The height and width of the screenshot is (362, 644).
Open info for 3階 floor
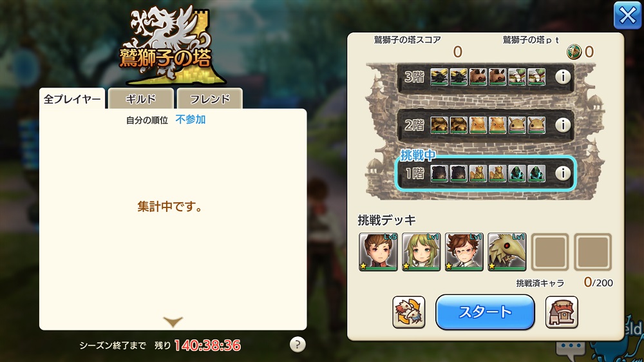(x=563, y=77)
